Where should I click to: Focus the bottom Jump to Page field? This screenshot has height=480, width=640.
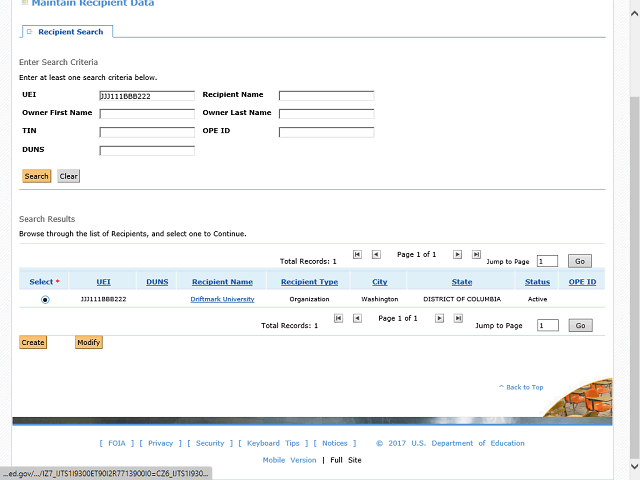pyautogui.click(x=548, y=325)
